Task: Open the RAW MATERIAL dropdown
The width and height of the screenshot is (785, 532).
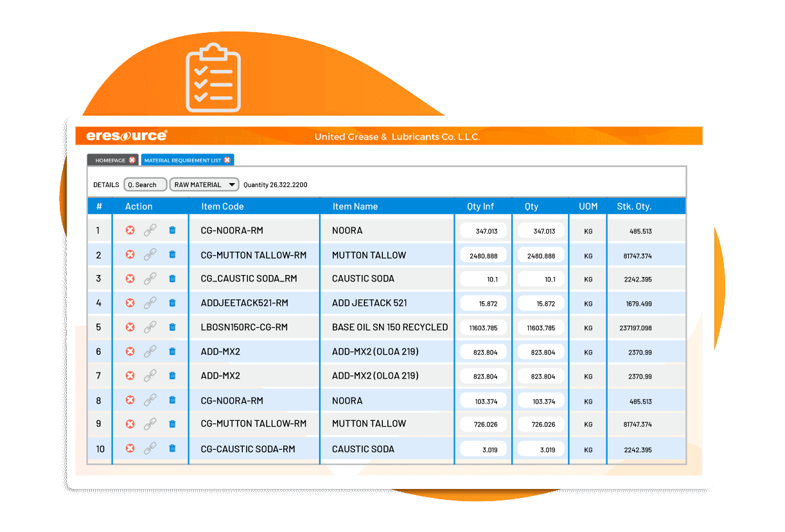Action: click(x=204, y=184)
